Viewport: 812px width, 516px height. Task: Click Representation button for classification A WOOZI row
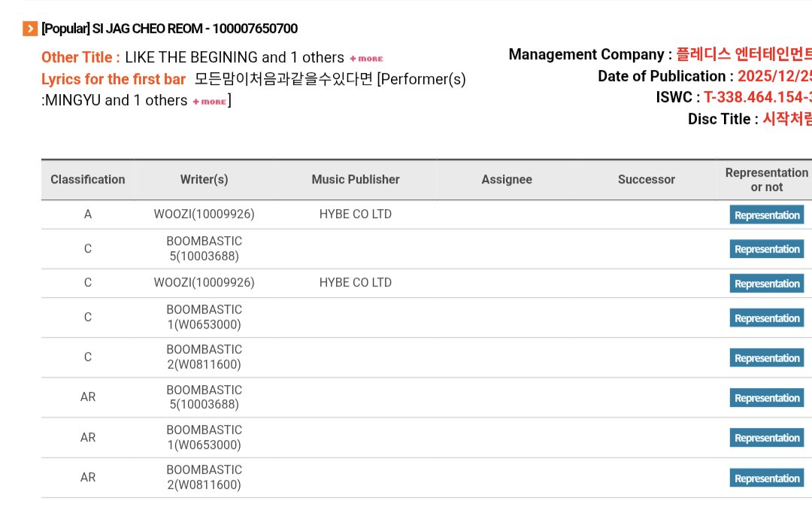point(766,214)
